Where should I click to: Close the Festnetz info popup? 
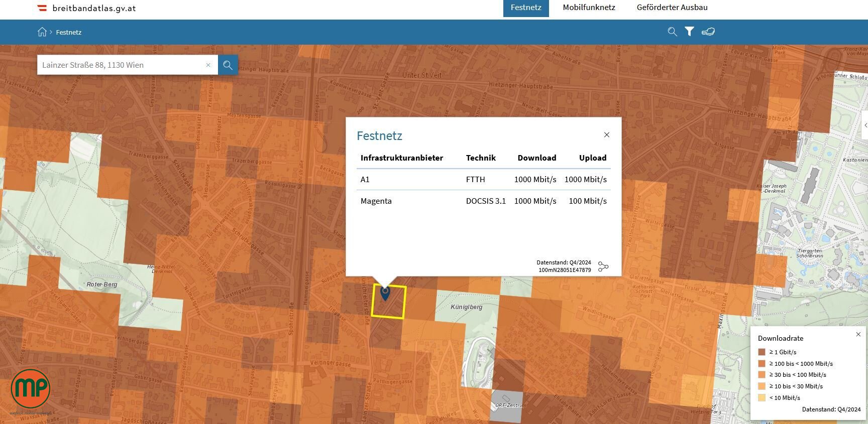point(607,134)
